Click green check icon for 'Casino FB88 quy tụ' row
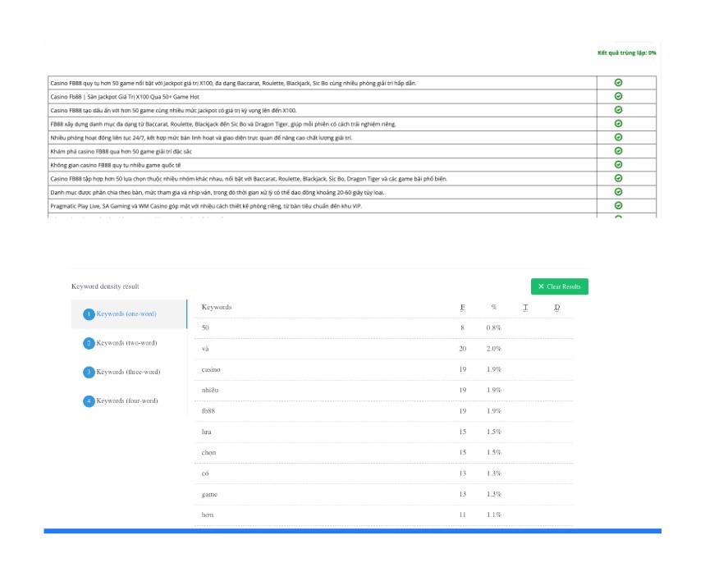Viewport: 728px width, 572px height. pyautogui.click(x=618, y=83)
